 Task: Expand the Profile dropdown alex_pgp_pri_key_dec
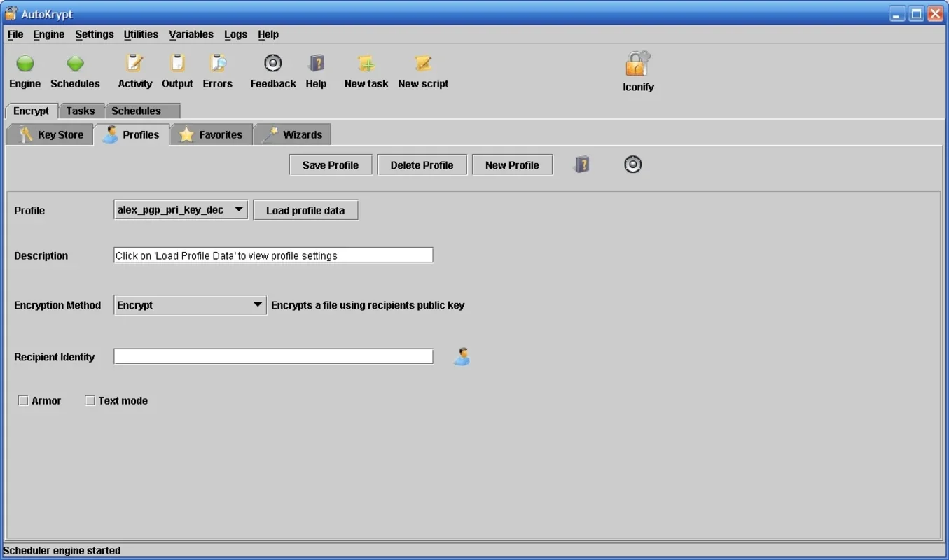[x=181, y=209]
